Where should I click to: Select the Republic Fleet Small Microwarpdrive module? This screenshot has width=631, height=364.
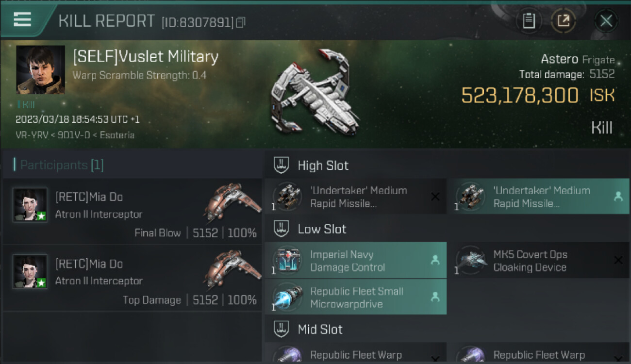click(x=355, y=298)
